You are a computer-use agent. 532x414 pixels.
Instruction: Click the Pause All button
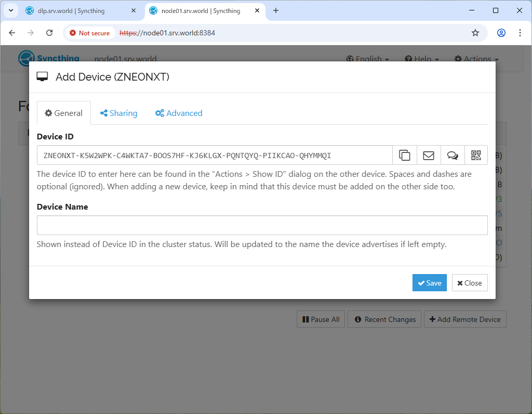321,319
